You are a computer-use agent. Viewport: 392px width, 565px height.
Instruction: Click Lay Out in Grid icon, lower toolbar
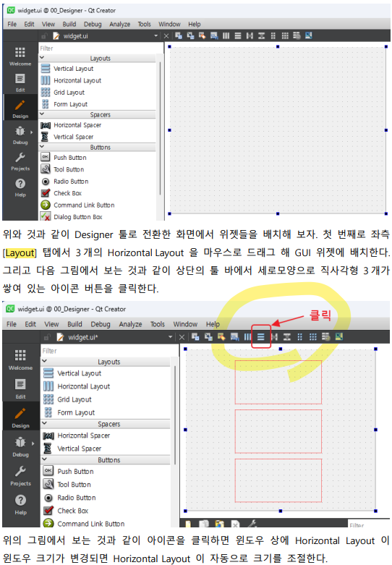click(x=313, y=337)
